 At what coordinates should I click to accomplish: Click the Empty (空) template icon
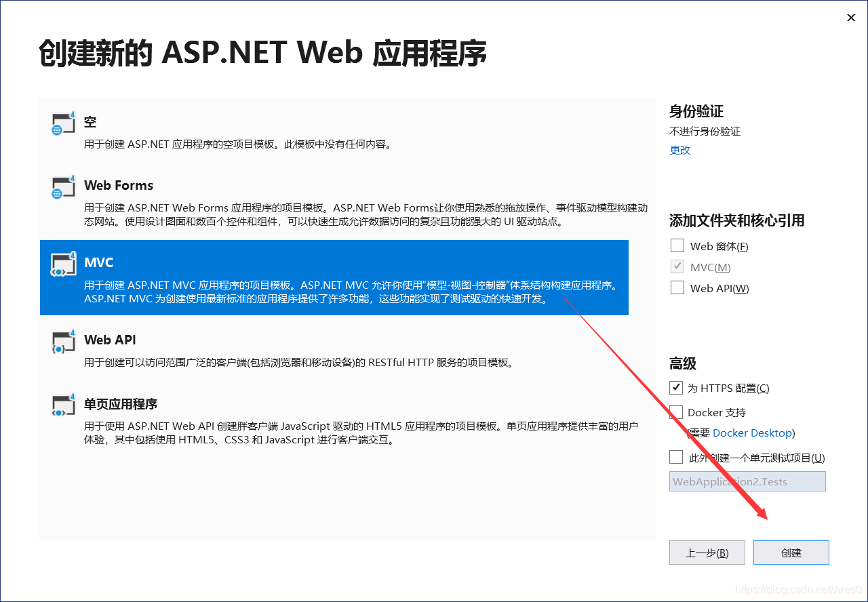63,124
